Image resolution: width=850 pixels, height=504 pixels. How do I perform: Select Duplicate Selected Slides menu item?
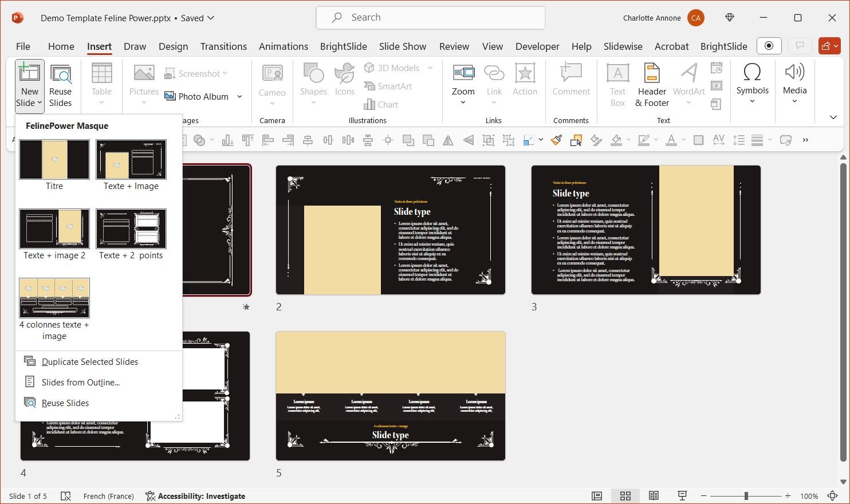pyautogui.click(x=99, y=362)
